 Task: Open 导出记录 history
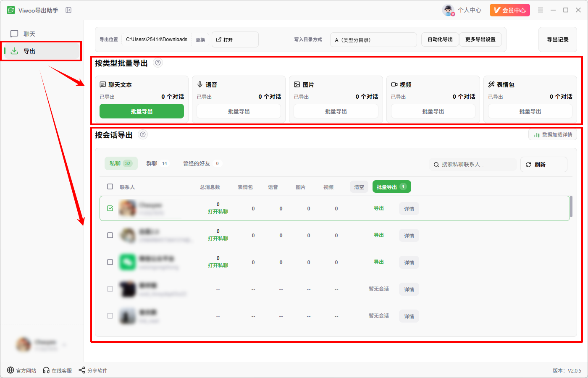[557, 39]
